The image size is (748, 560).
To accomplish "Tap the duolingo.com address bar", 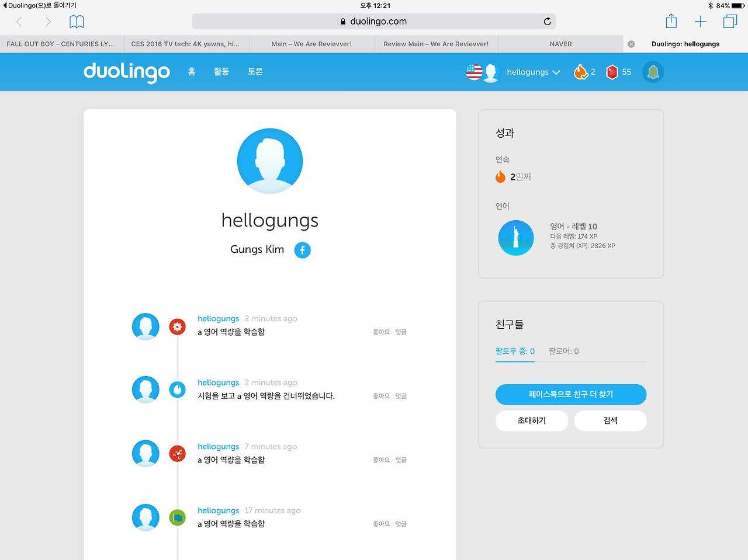I will pos(374,22).
